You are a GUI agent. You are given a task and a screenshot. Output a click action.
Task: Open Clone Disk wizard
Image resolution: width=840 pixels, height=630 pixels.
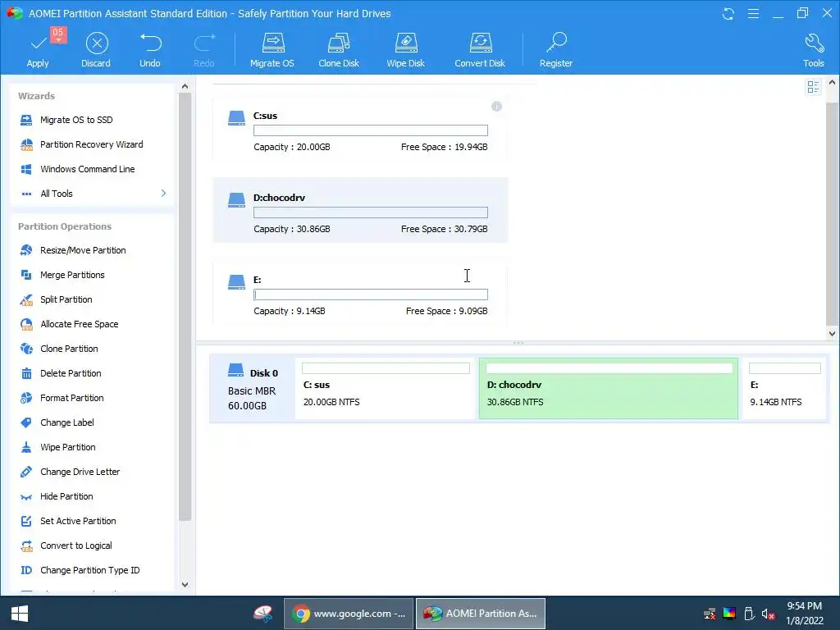click(x=339, y=49)
